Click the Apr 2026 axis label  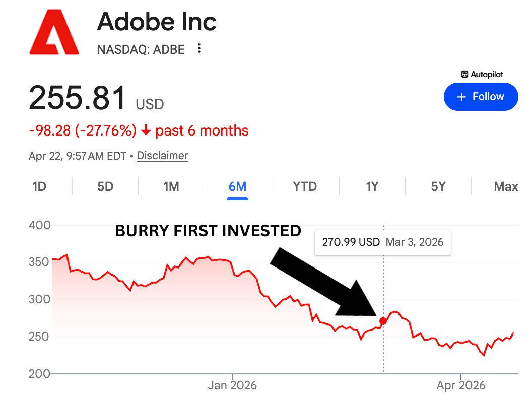tap(461, 386)
